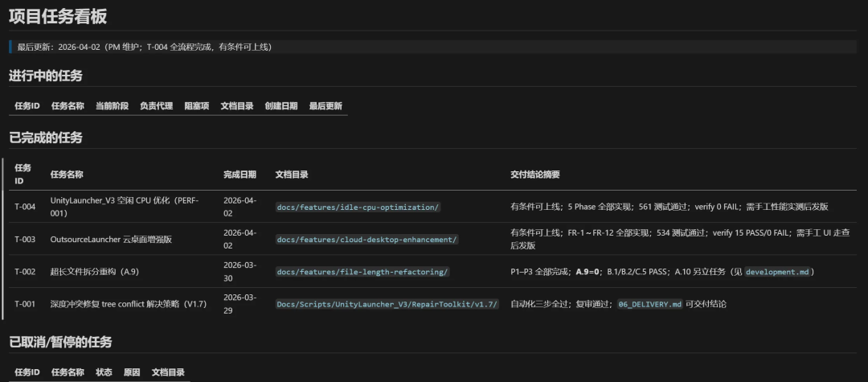Click the 原因 column header
The image size is (868, 382).
coord(132,372)
